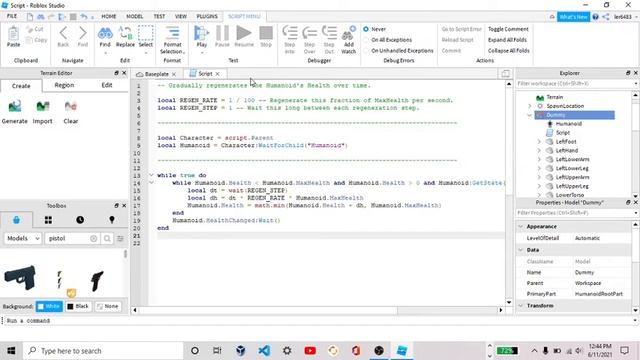The width and height of the screenshot is (640, 360).
Task: Open the Toolbox Creations lightbulb icon
Action: coord(112,220)
